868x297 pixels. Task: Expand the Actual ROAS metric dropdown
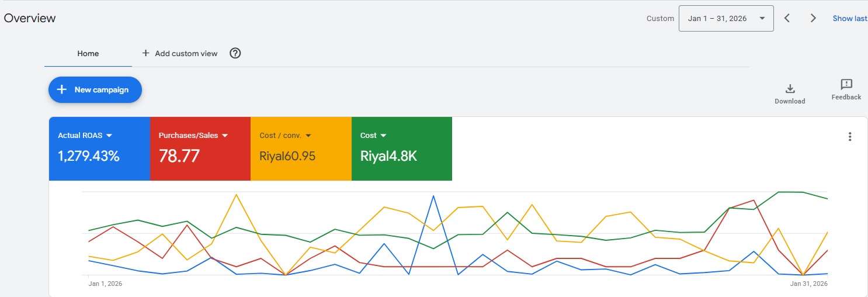pyautogui.click(x=109, y=136)
